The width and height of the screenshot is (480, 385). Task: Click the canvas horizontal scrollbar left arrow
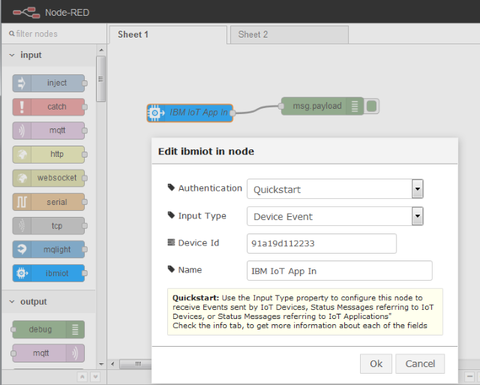[113, 364]
